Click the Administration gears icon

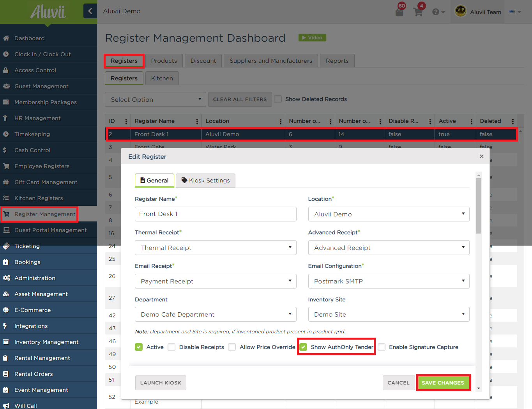click(x=6, y=278)
